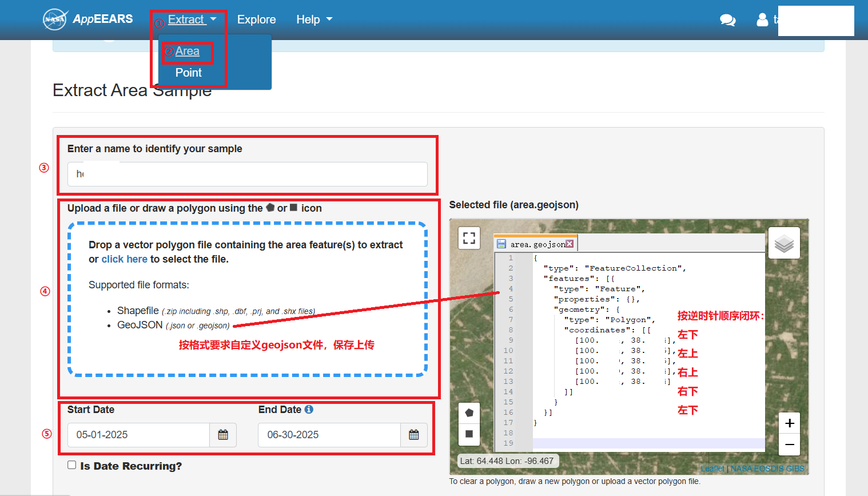Open the Extract menu

192,19
